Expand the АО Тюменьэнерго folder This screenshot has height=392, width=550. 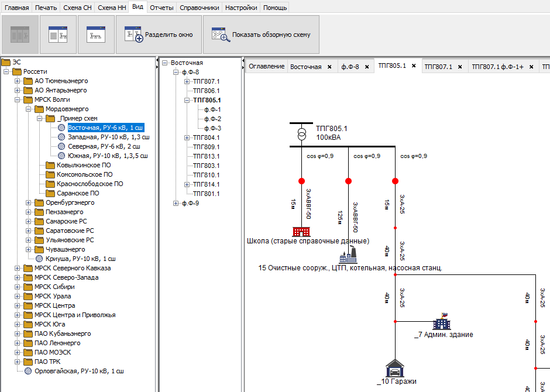coord(17,81)
